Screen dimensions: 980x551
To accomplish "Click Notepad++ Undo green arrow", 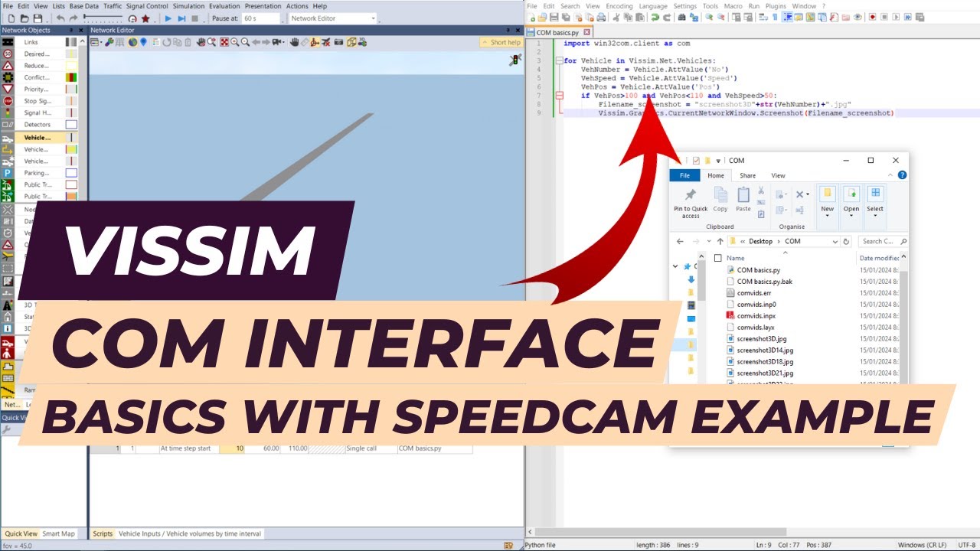I will coord(655,18).
